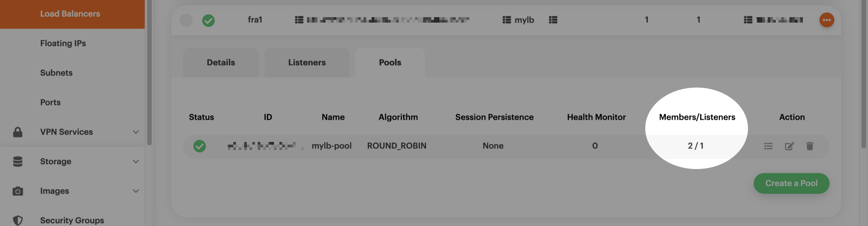The width and height of the screenshot is (868, 226).
Task: Select the fra1 load balancer row circle
Action: click(x=186, y=20)
